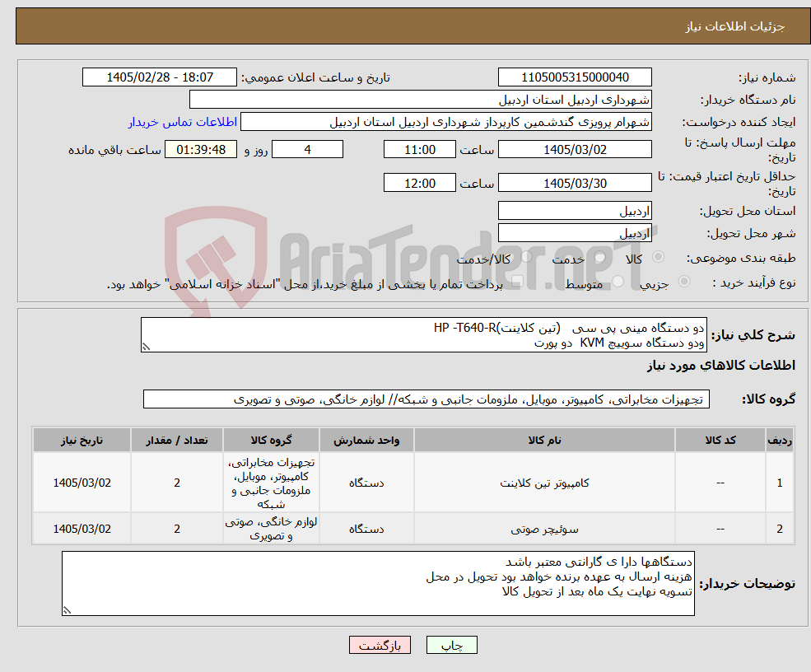Click the request creator name field
The height and width of the screenshot is (672, 811).
coord(445,122)
